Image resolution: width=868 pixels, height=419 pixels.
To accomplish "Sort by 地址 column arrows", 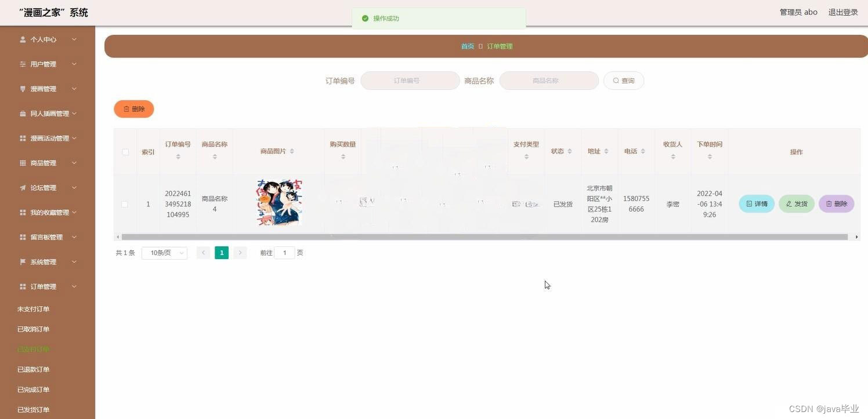I will (x=606, y=151).
